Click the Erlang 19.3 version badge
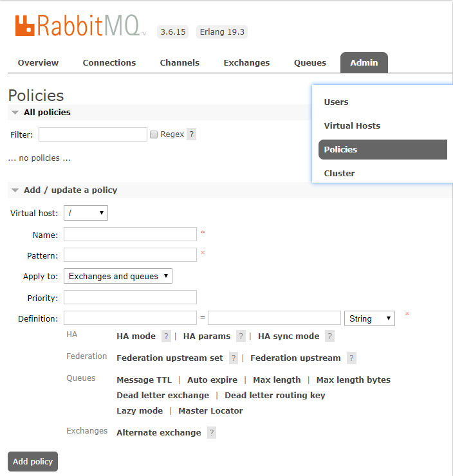This screenshot has height=476, width=453. tap(222, 32)
